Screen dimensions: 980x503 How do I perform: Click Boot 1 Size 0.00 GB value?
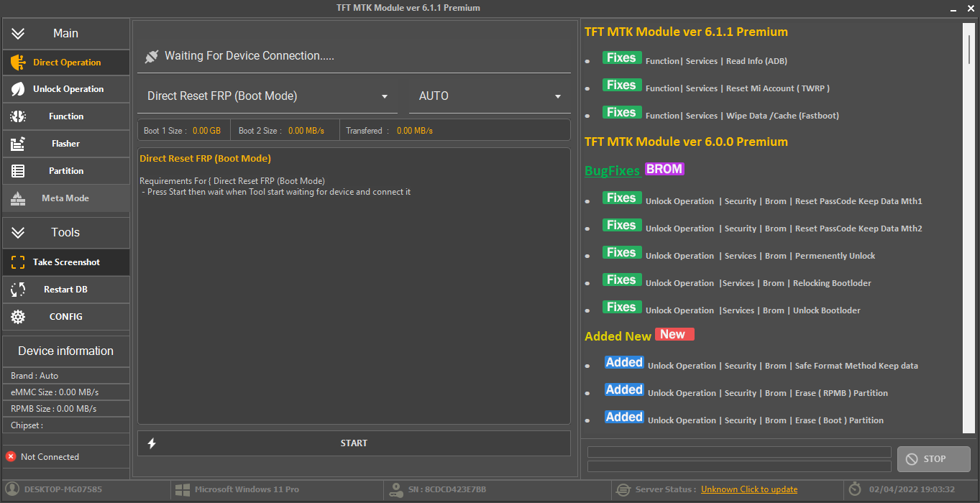click(206, 131)
